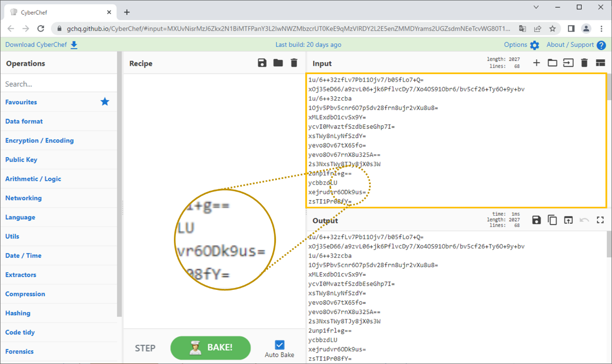Clear the recipe with trash icon
Image resolution: width=612 pixels, height=364 pixels.
[x=294, y=63]
